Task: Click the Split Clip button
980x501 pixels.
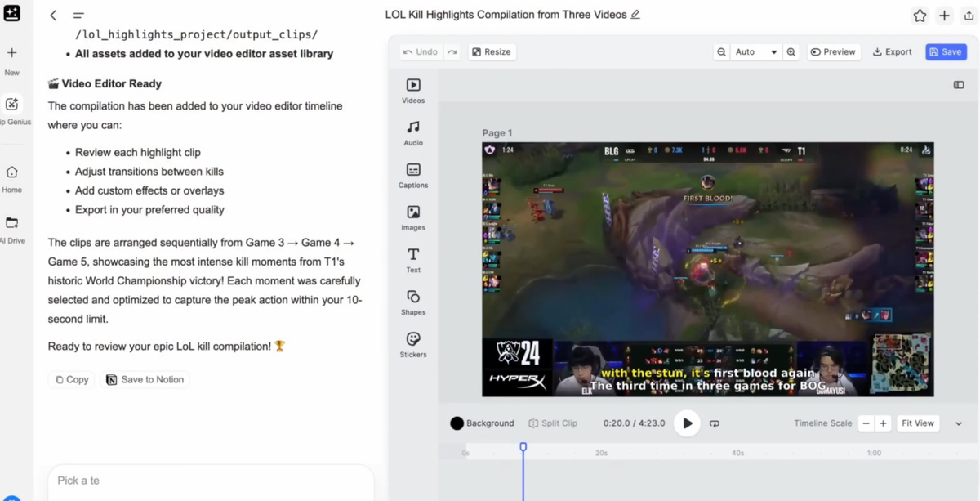Action: click(553, 423)
